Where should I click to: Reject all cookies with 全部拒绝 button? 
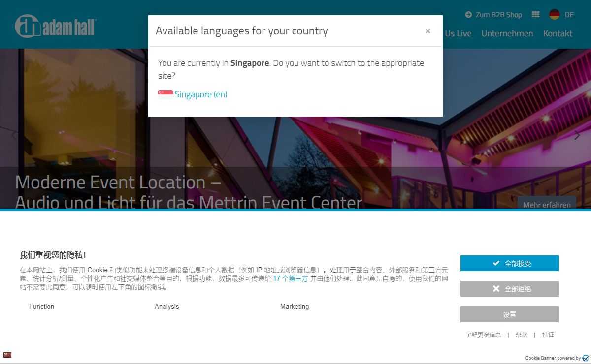click(509, 289)
